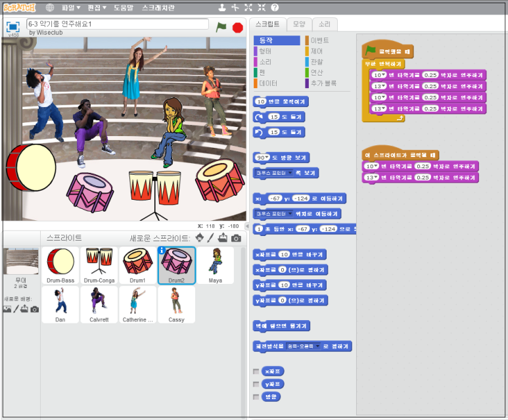Upload sprite from file icon
The width and height of the screenshot is (508, 420).
coord(223,238)
